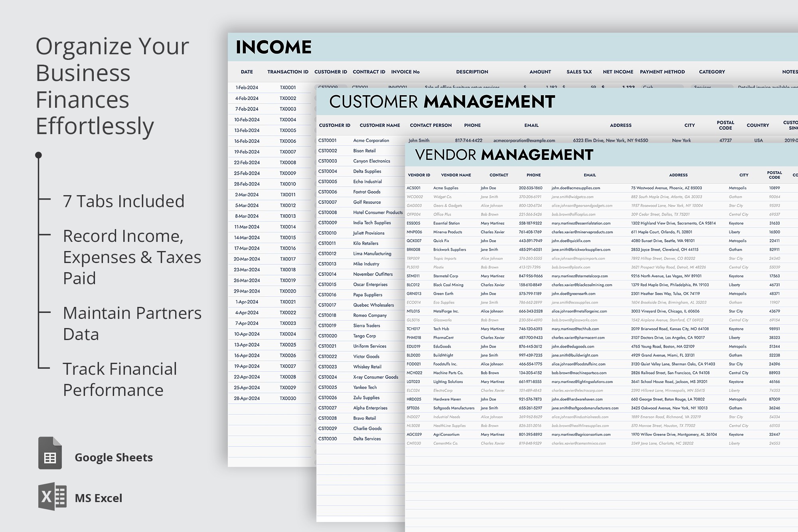Click mary.martinez@techhub.com email link
Viewport: 798px width, 532px height.
point(575,329)
